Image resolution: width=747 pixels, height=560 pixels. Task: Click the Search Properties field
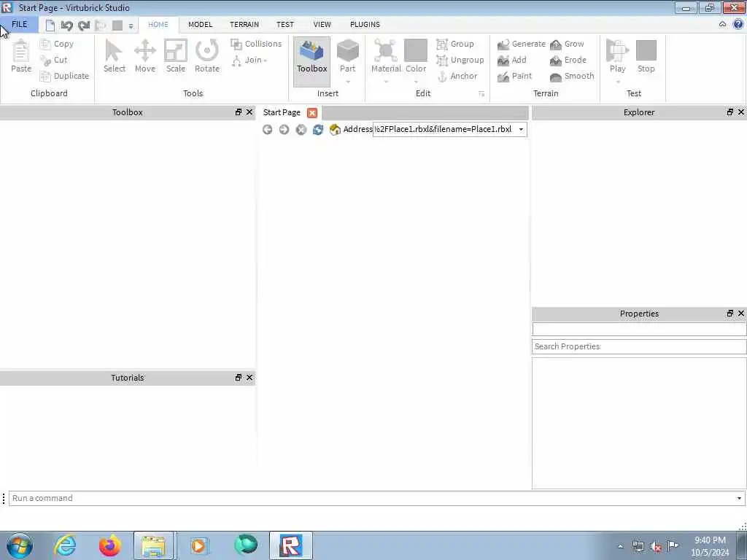coord(639,346)
